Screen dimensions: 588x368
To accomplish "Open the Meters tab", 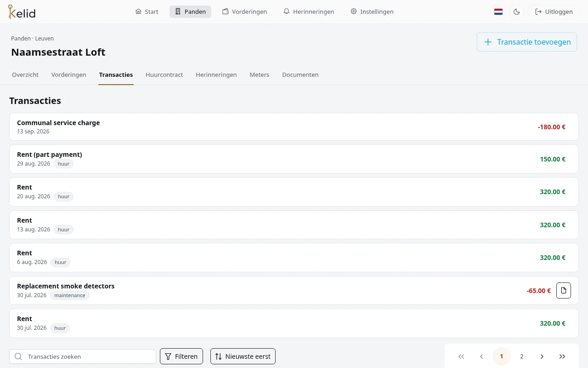I will pos(260,75).
